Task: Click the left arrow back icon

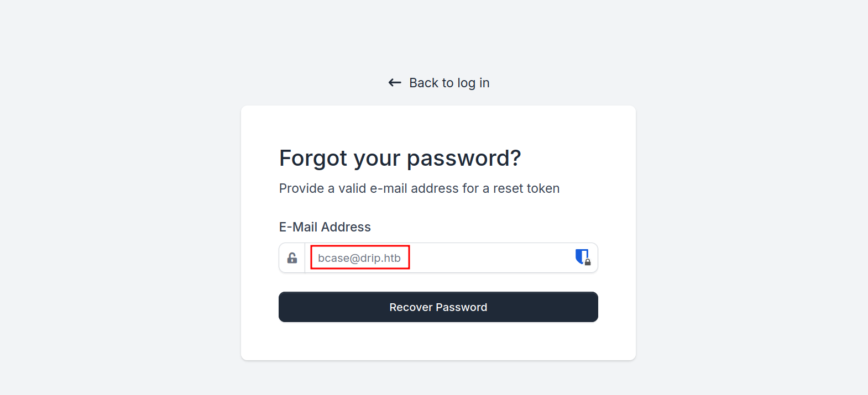Action: tap(395, 83)
